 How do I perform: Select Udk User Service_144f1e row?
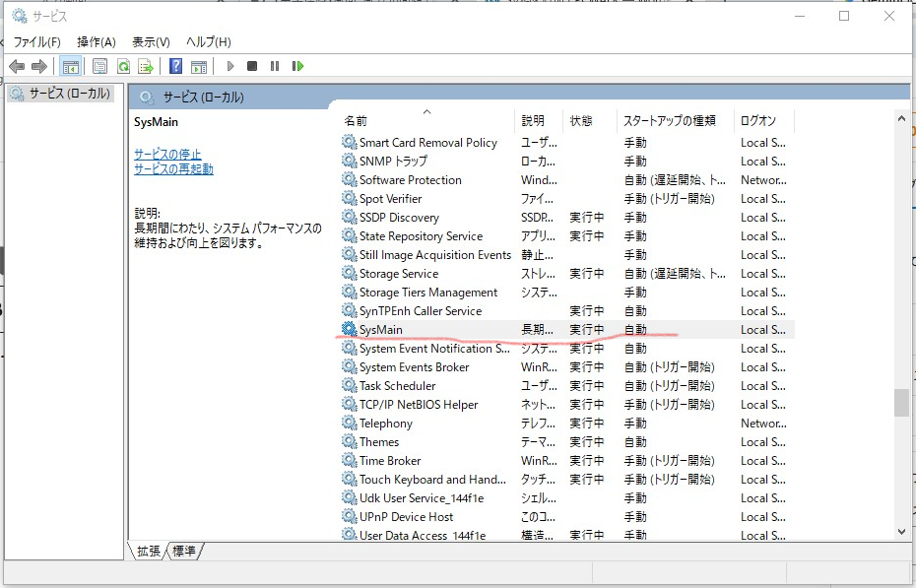pos(566,497)
